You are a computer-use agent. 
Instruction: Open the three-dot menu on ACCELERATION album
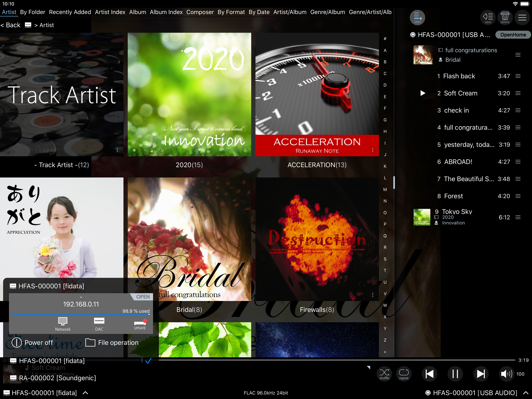373,150
